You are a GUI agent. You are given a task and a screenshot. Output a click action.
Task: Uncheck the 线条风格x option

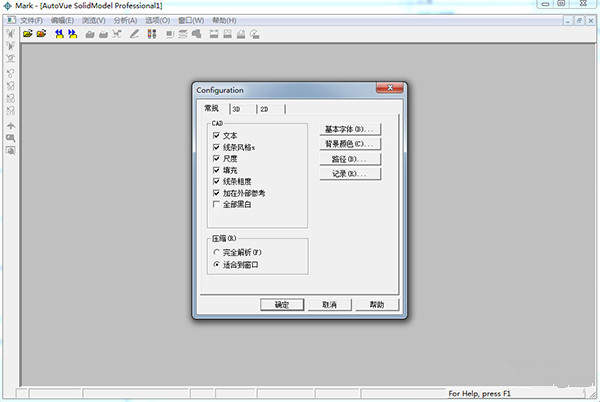click(216, 147)
